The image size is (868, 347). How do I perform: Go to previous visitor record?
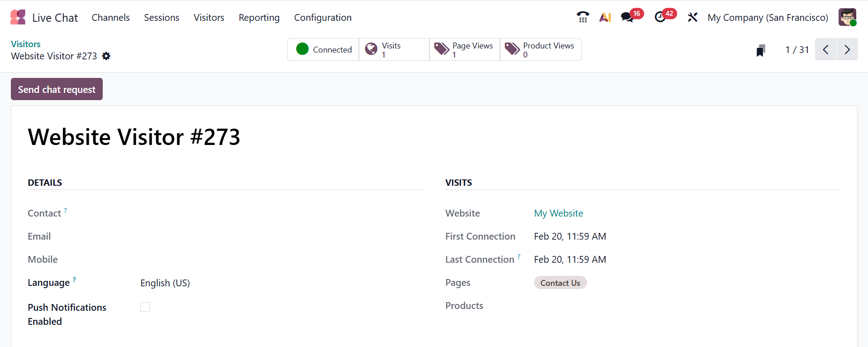[x=826, y=49]
